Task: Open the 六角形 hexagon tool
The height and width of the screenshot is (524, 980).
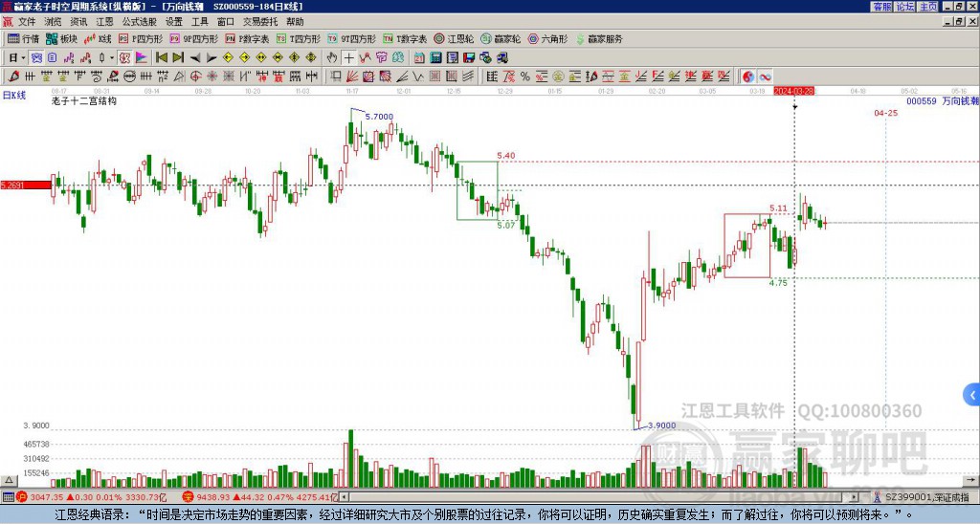Action: coord(547,38)
